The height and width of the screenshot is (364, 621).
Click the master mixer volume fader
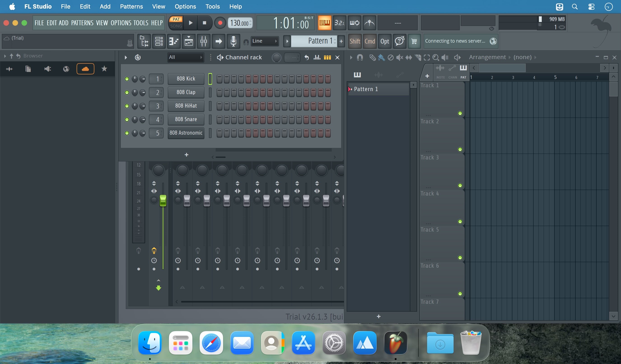pos(163,200)
